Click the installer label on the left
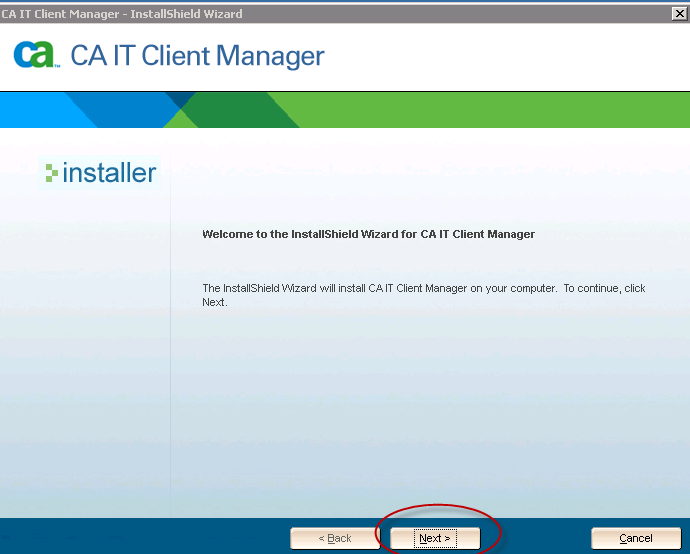Screen dimensions: 690x554 [x=109, y=172]
